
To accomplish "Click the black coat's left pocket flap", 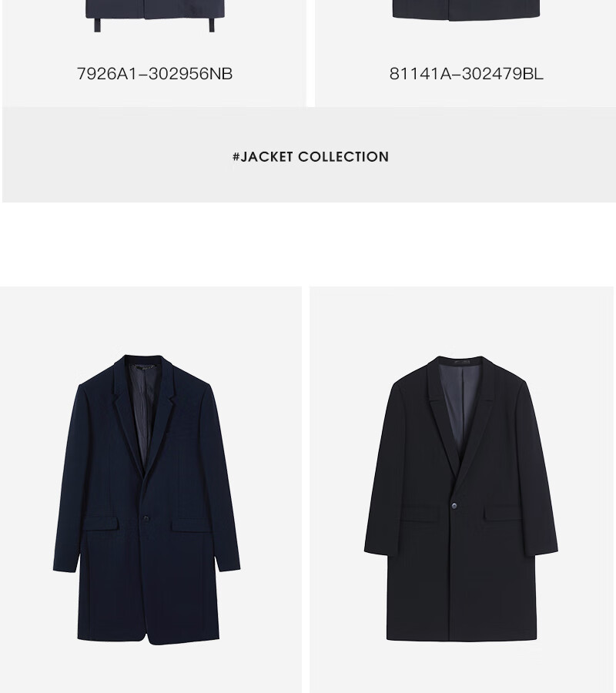I will tap(420, 514).
